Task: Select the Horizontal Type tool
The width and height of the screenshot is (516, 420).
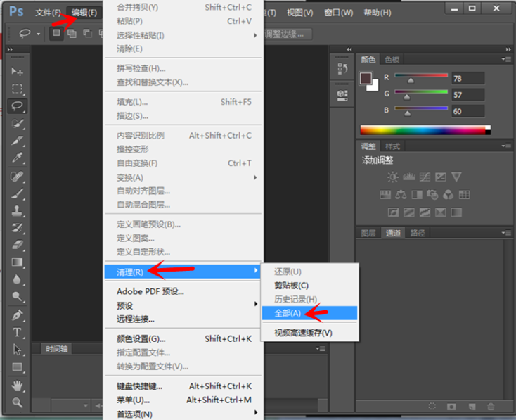Action: coord(18,332)
